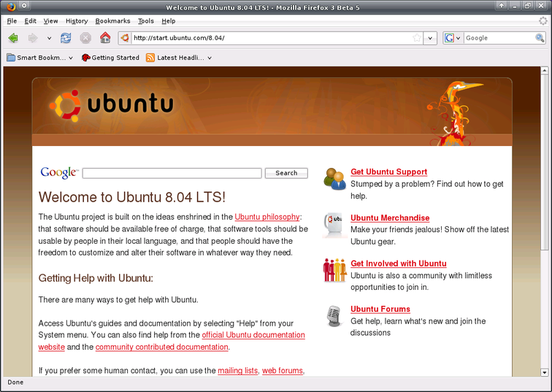The image size is (552, 392).
Task: Open the web forums link
Action: pyautogui.click(x=283, y=371)
